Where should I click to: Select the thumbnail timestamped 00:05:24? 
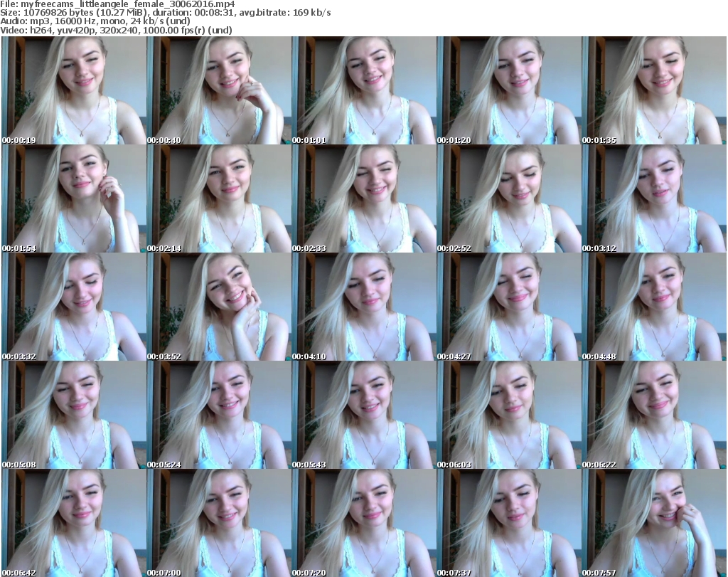pyautogui.click(x=219, y=415)
